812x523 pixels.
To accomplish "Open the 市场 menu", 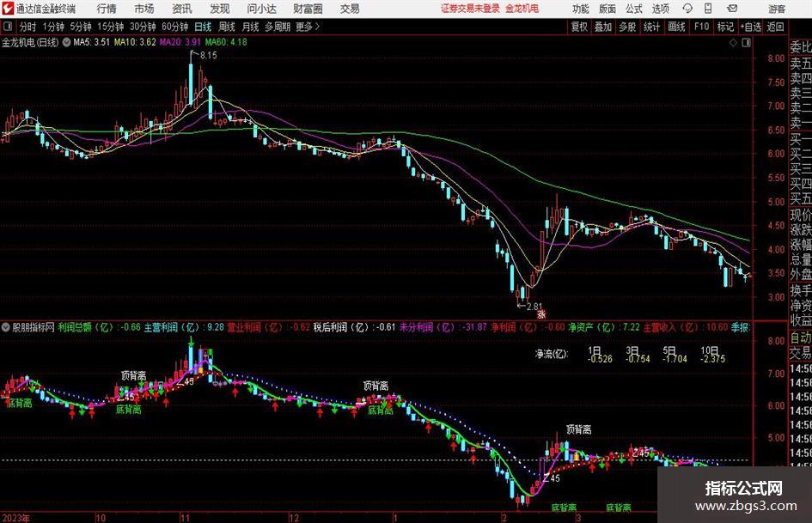I will pos(144,9).
